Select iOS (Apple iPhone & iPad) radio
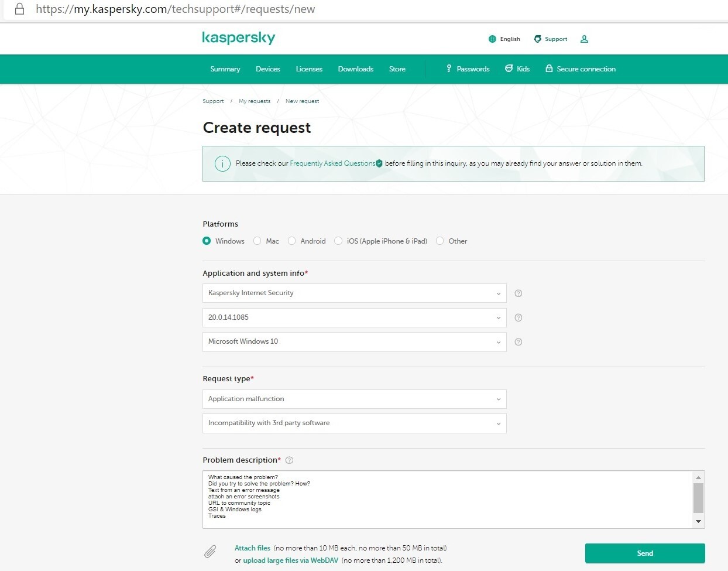The height and width of the screenshot is (571, 728). pos(338,241)
